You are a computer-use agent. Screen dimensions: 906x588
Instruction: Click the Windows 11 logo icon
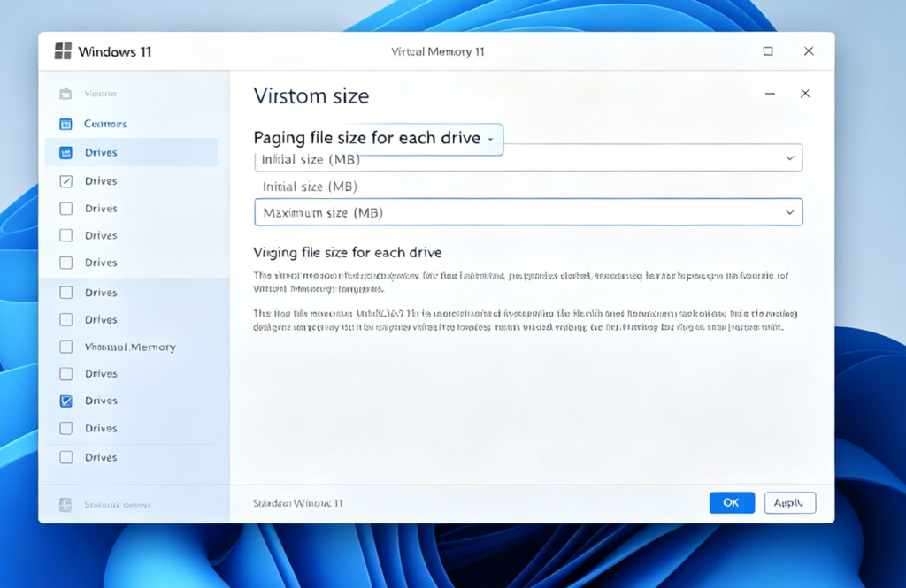[63, 50]
